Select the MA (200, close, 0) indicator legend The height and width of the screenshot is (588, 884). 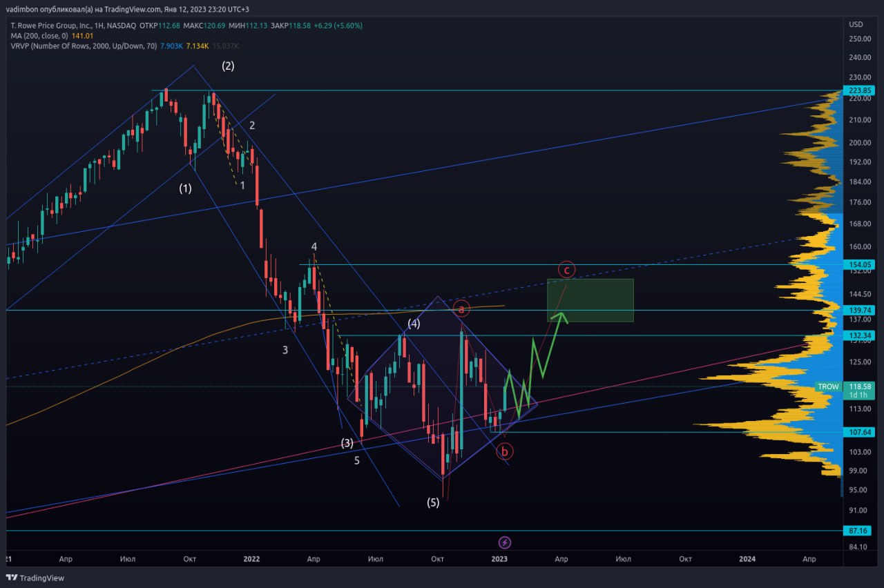[39, 35]
